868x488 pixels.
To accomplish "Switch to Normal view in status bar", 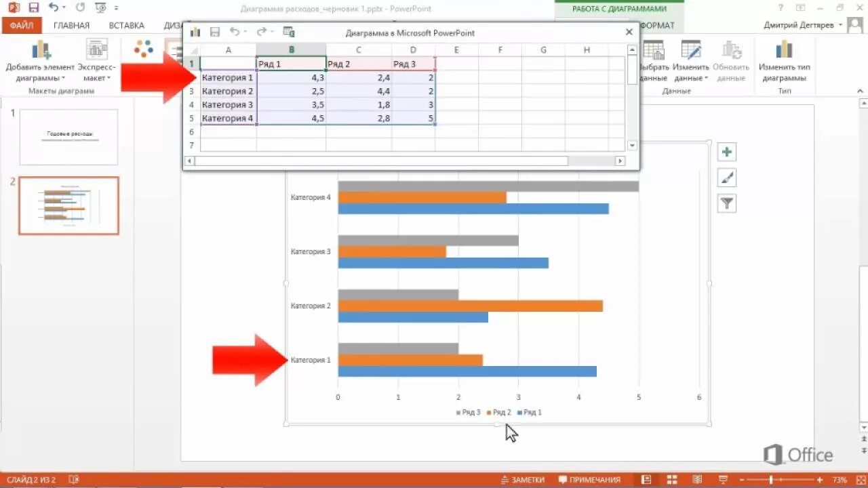I will point(646,480).
